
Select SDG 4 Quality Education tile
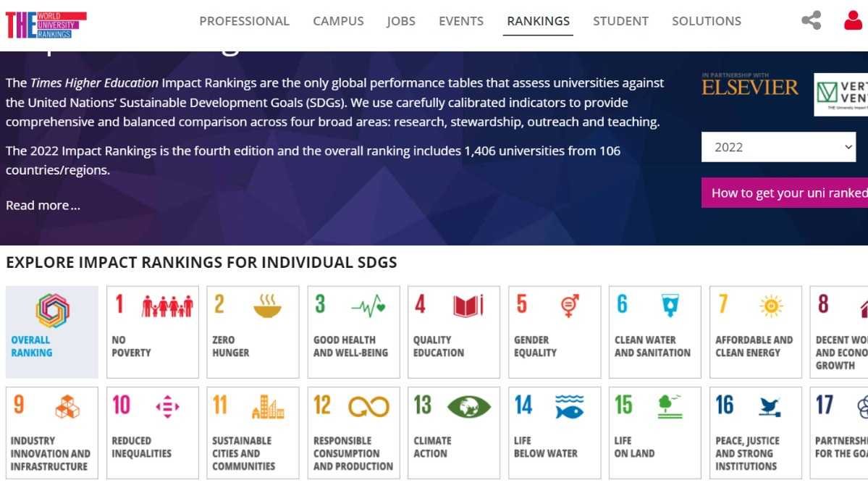point(454,332)
